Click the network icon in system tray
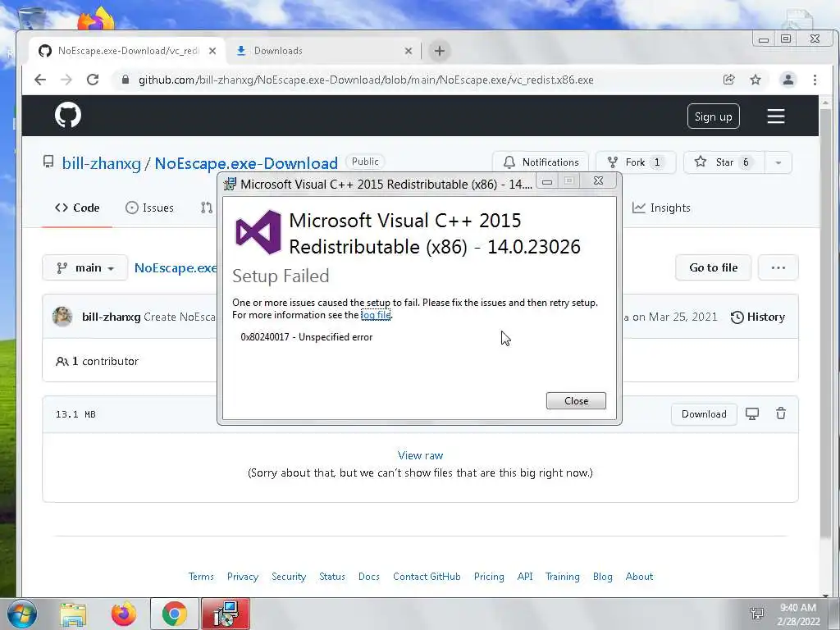 tap(757, 614)
